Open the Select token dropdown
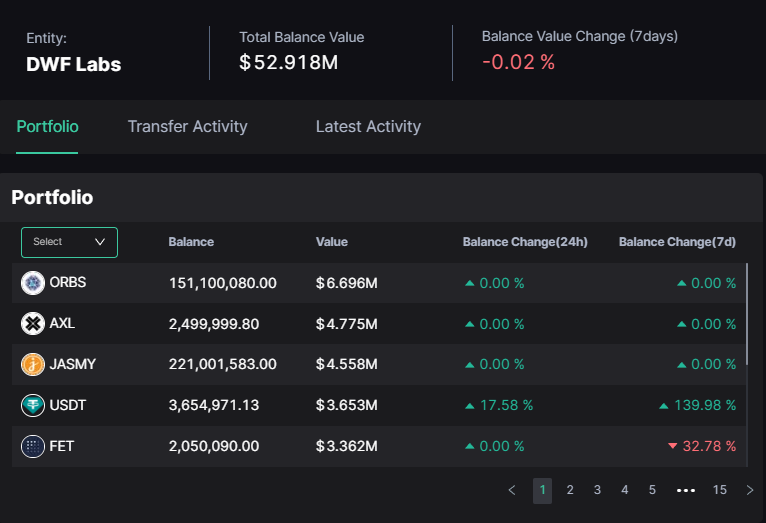766x523 pixels. coord(69,242)
